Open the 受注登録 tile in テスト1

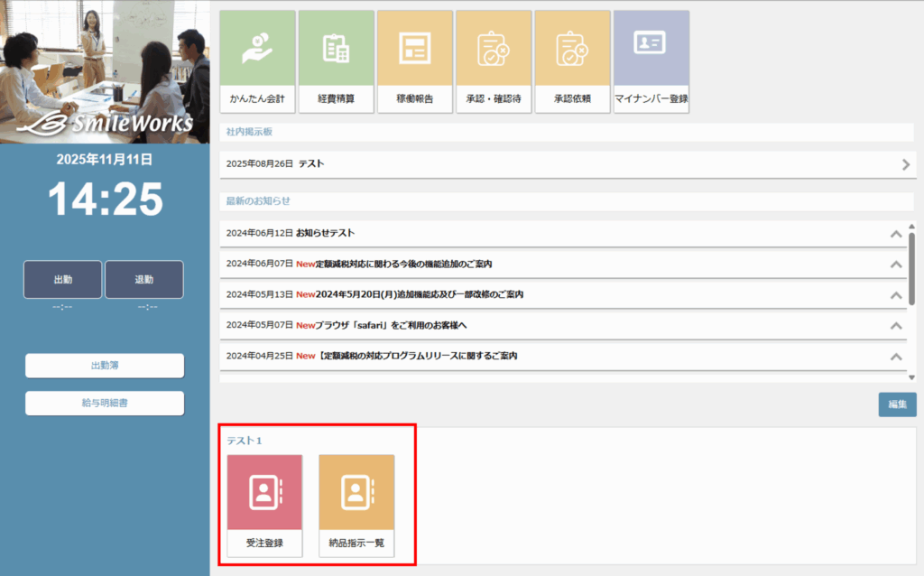(x=264, y=506)
